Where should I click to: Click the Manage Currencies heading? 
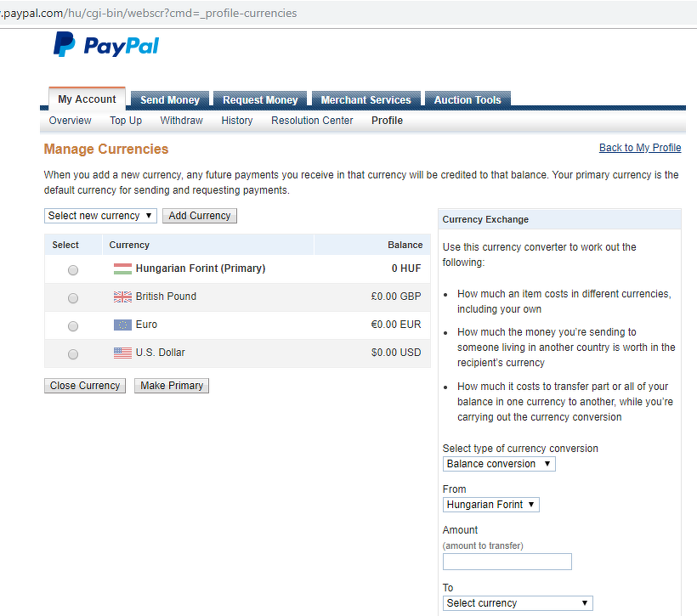pos(106,149)
